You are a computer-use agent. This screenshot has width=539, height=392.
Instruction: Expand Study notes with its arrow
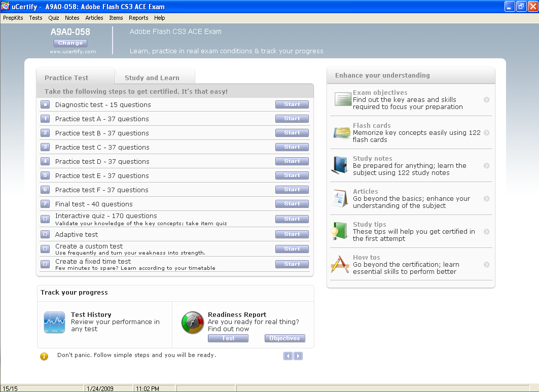486,166
